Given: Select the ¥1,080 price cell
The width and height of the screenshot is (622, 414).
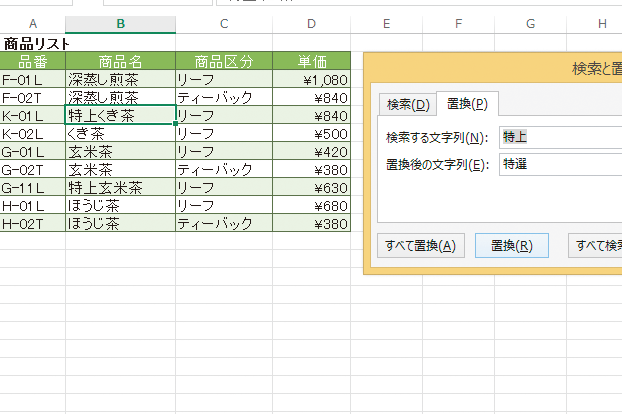Looking at the screenshot, I should point(312,79).
